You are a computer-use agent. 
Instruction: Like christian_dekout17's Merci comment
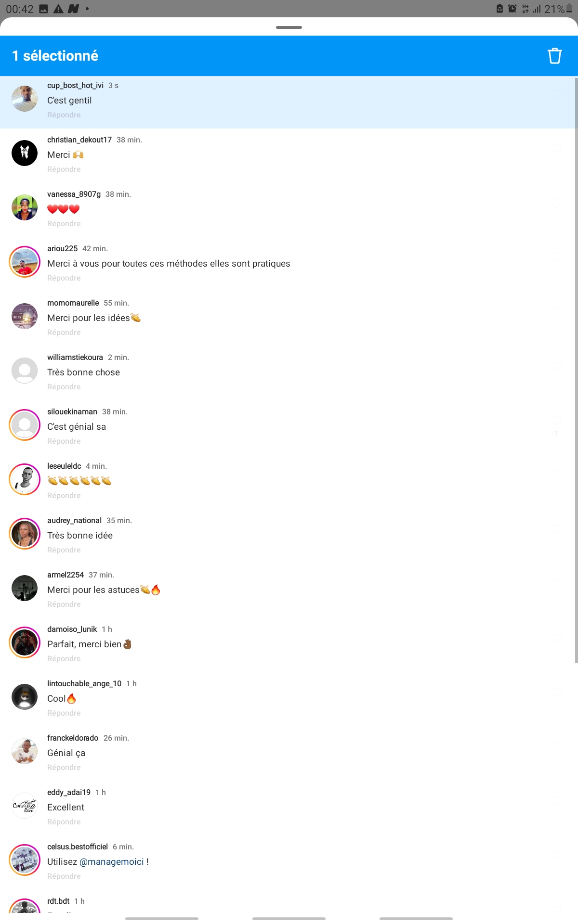tap(556, 148)
